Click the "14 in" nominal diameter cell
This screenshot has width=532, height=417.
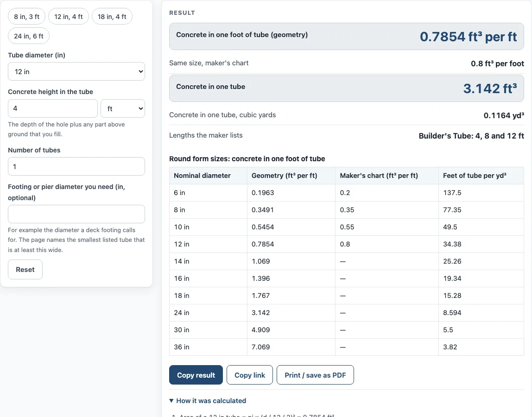tap(209, 261)
